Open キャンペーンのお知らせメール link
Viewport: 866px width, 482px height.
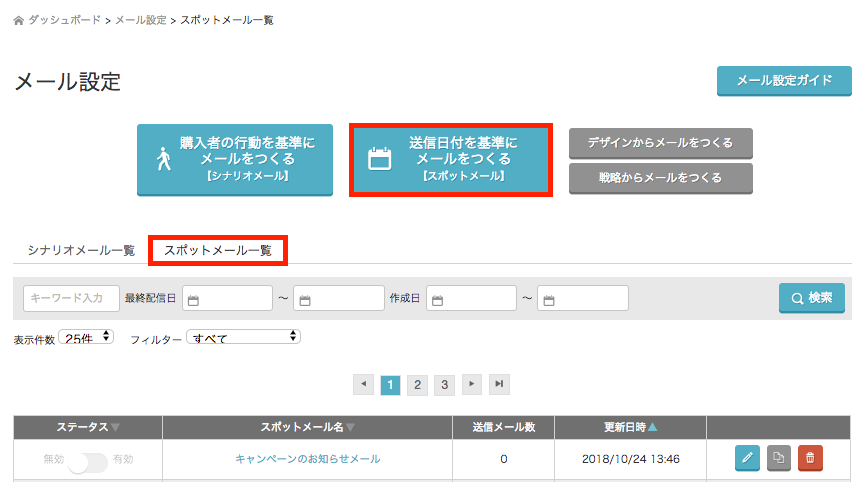307,459
